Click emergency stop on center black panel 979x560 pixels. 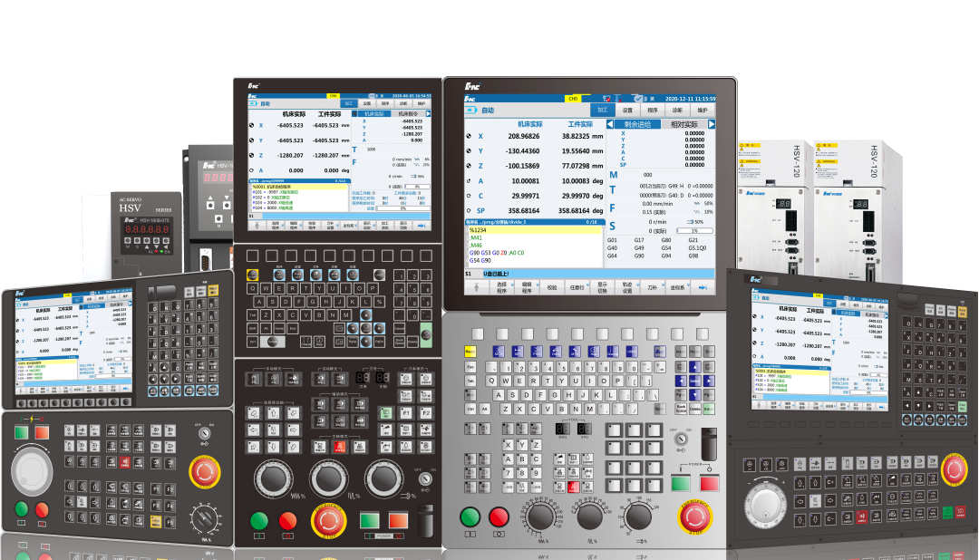tap(328, 521)
